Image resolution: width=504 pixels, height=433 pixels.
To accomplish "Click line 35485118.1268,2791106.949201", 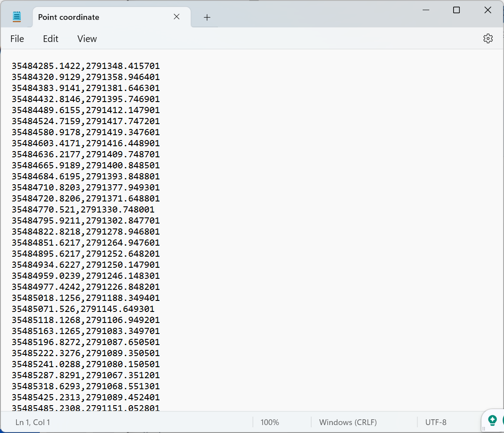I will click(x=86, y=320).
